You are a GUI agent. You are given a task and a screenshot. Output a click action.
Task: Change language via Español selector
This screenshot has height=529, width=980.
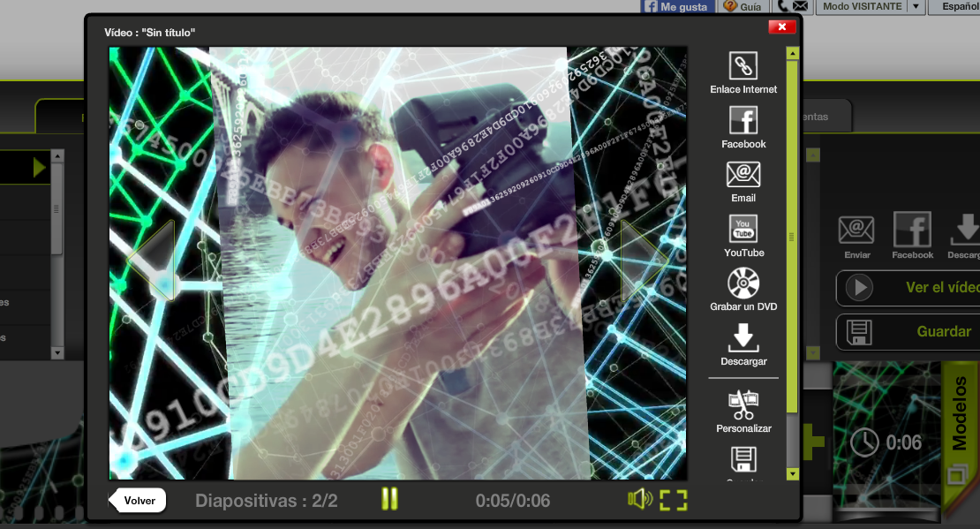(x=955, y=6)
